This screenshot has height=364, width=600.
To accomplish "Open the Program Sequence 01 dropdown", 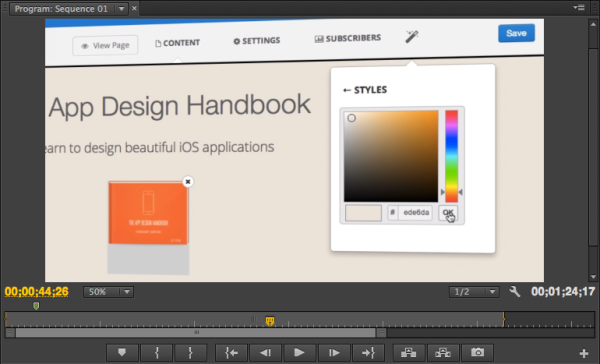I will (121, 8).
